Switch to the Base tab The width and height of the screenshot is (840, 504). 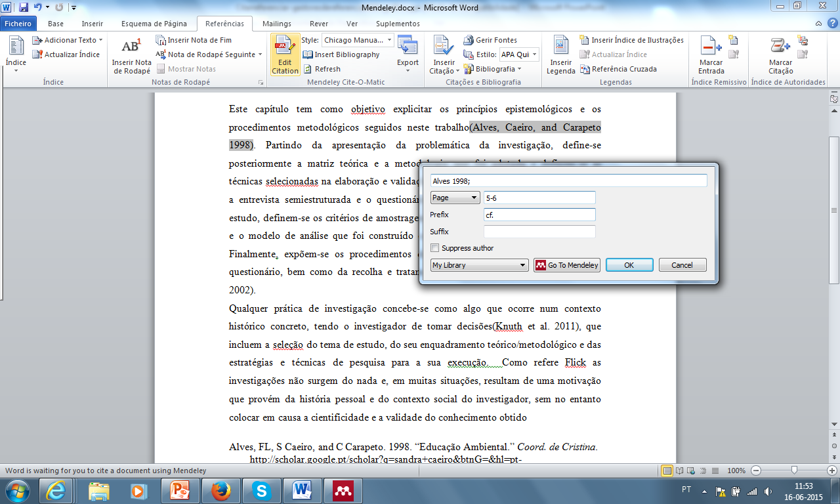[56, 24]
